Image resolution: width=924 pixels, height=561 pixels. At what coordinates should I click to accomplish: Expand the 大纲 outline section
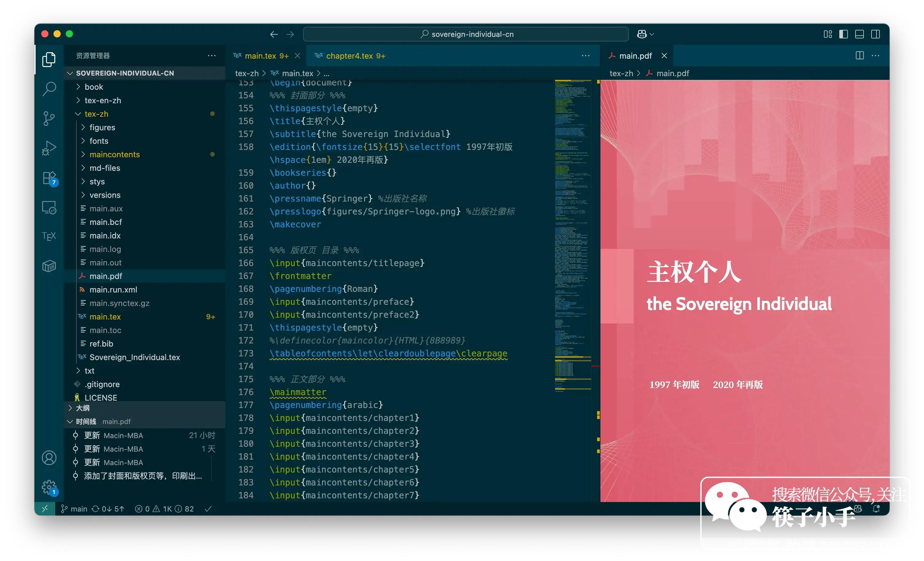click(83, 408)
